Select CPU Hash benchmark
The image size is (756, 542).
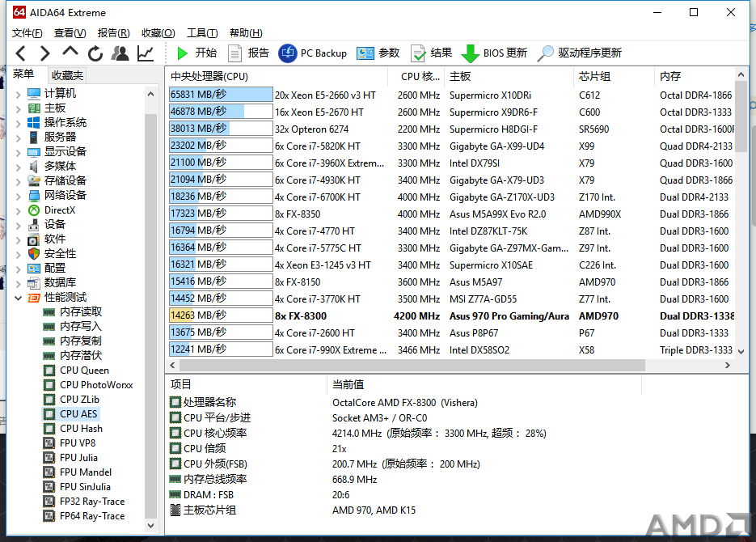click(81, 428)
